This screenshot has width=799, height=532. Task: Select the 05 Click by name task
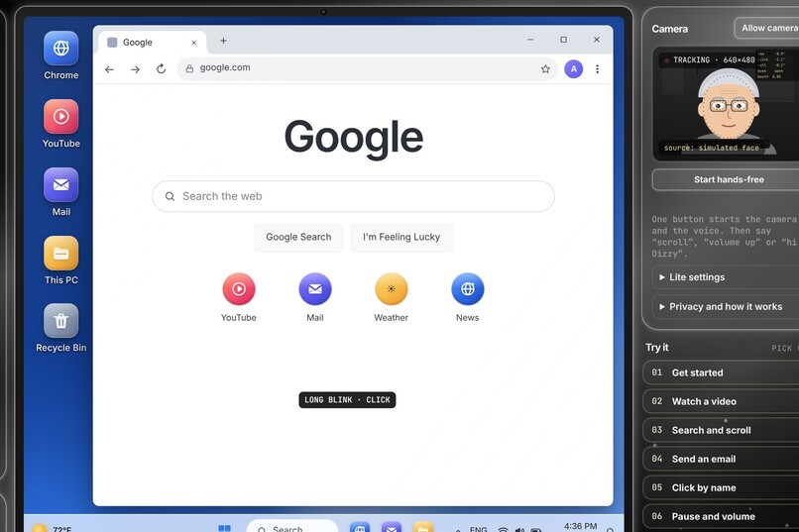pos(721,487)
